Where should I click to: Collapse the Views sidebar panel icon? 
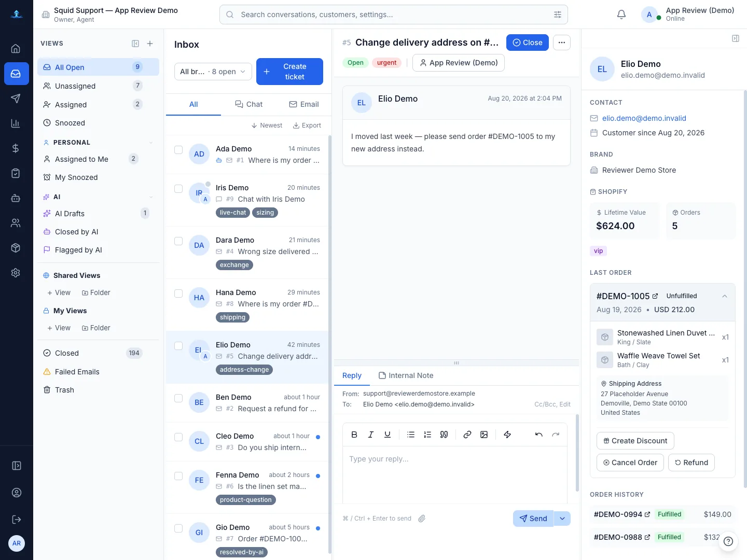click(x=135, y=44)
